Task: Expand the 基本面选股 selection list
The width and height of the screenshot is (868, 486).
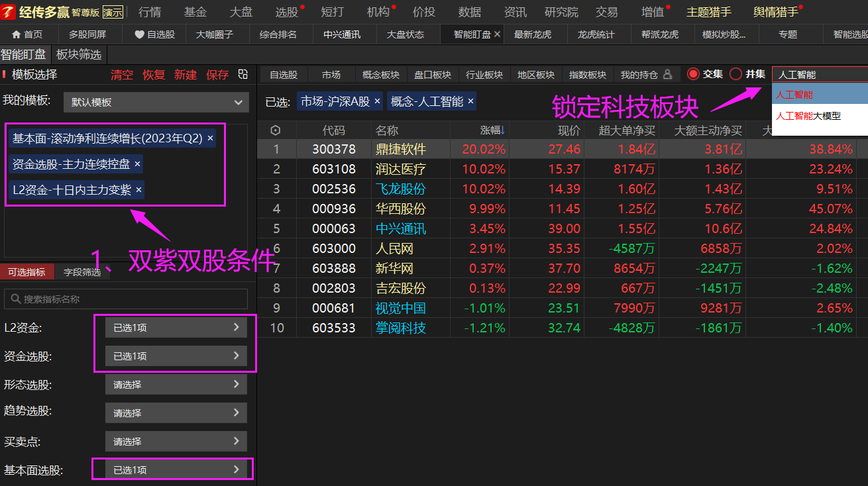Action: tap(176, 469)
